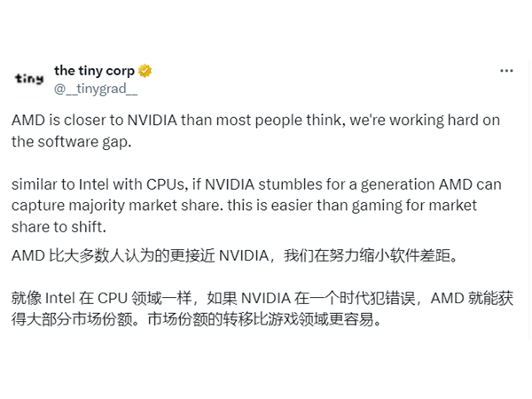Click the Chinese phrase "领域一样"
This screenshot has height=399, width=532.
tap(161, 298)
